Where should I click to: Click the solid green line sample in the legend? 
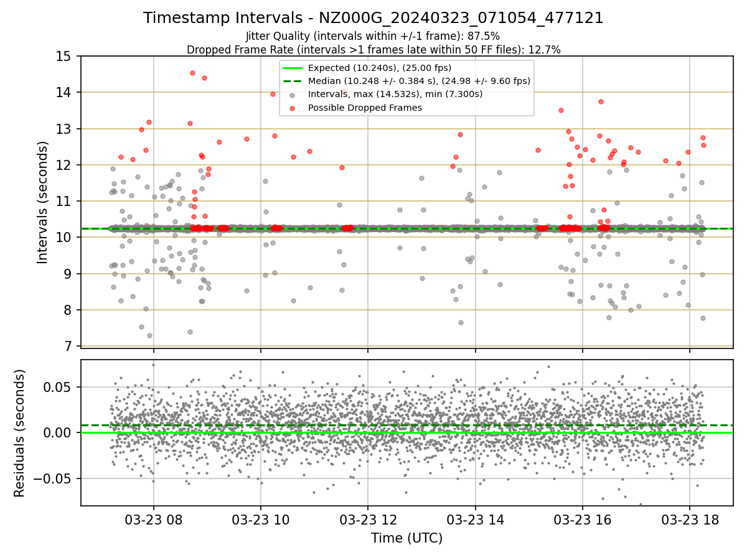pyautogui.click(x=293, y=68)
